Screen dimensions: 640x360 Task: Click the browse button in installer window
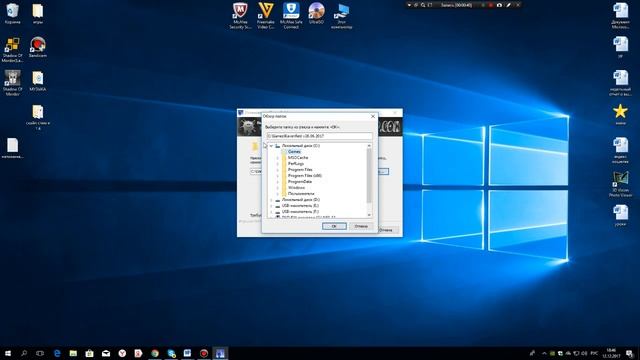(x=383, y=171)
